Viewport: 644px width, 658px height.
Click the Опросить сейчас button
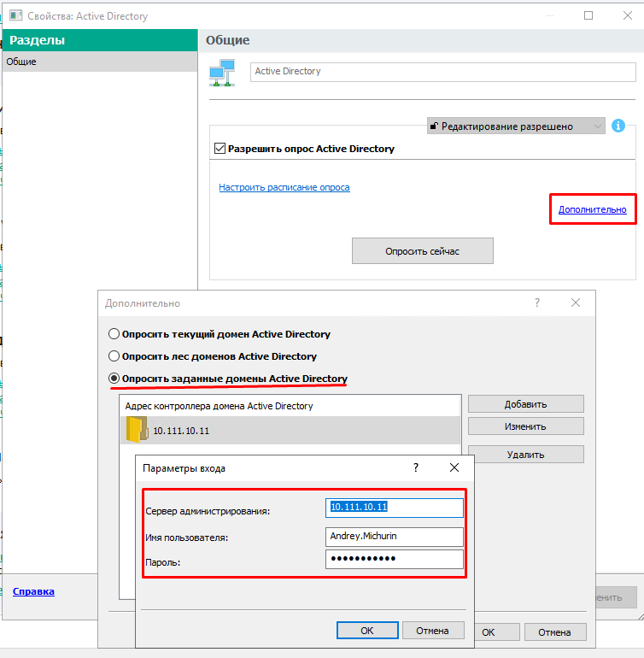[x=423, y=251]
